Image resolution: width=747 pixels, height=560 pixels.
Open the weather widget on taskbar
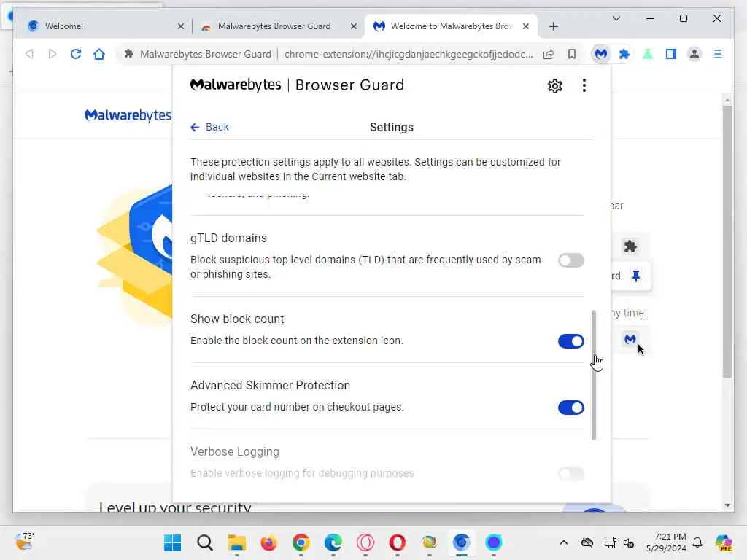25,542
